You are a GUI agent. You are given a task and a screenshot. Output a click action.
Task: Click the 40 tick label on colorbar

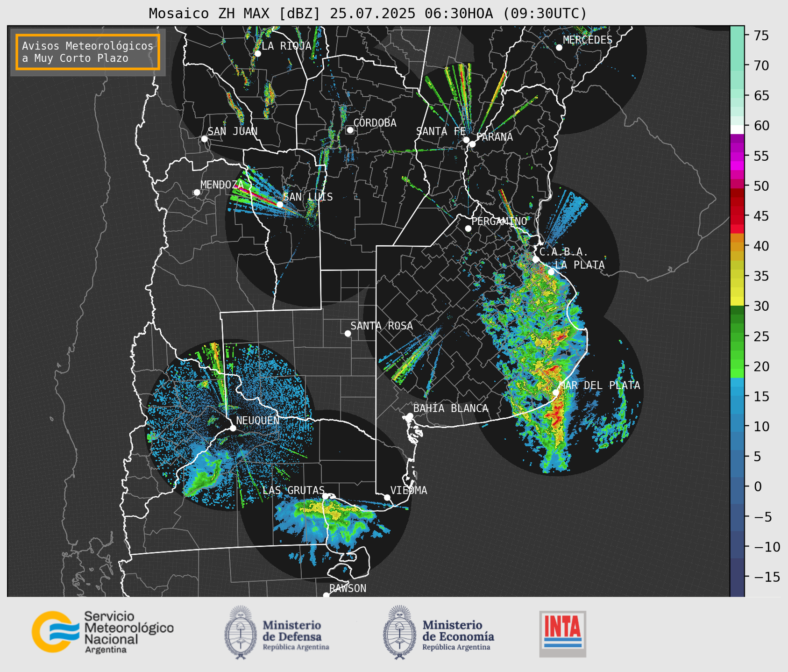[x=761, y=246]
